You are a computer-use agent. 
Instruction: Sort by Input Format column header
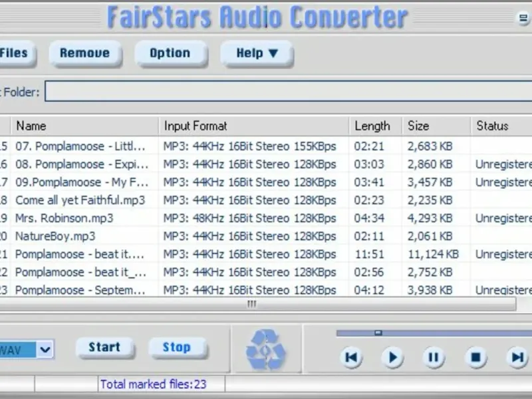coord(254,126)
